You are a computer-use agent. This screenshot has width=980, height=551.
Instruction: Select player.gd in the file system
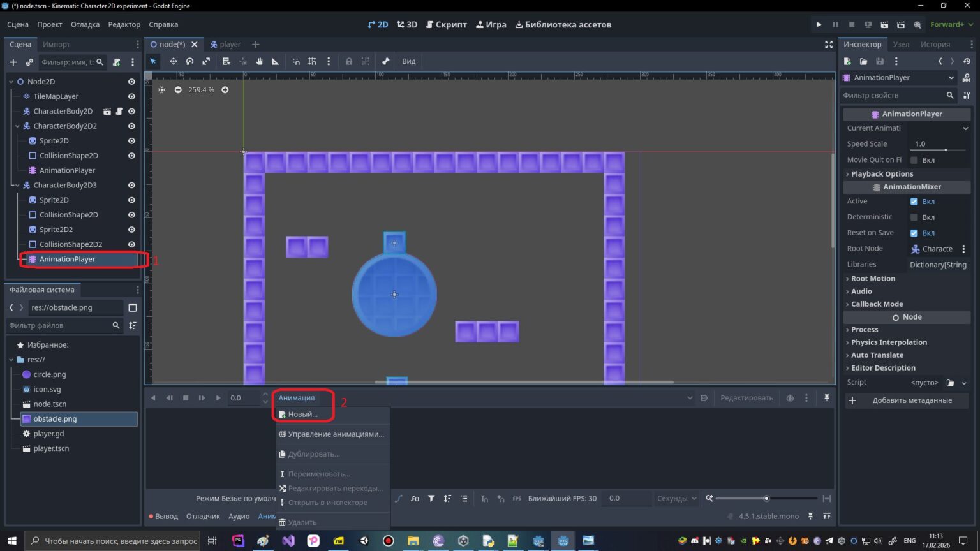coord(48,434)
